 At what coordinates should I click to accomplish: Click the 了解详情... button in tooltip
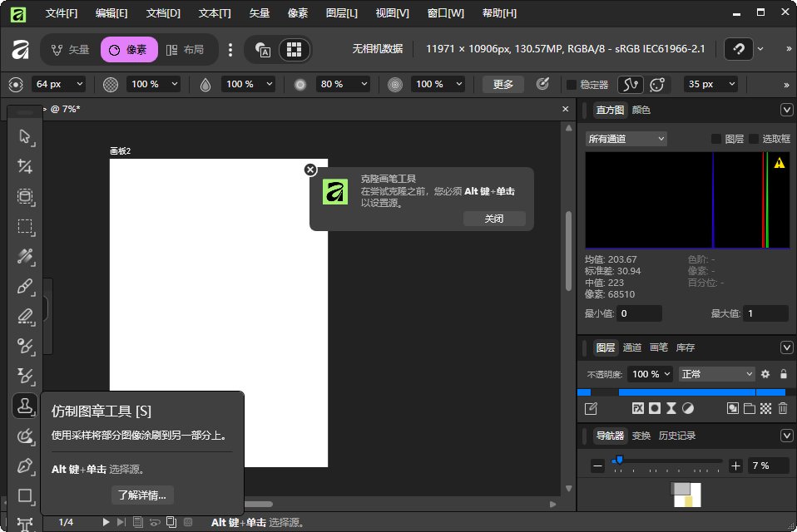[142, 495]
